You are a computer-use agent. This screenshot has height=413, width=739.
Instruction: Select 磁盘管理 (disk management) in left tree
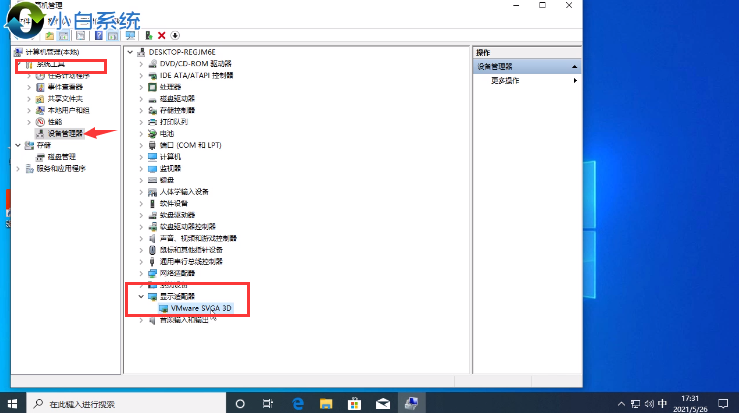coord(62,157)
